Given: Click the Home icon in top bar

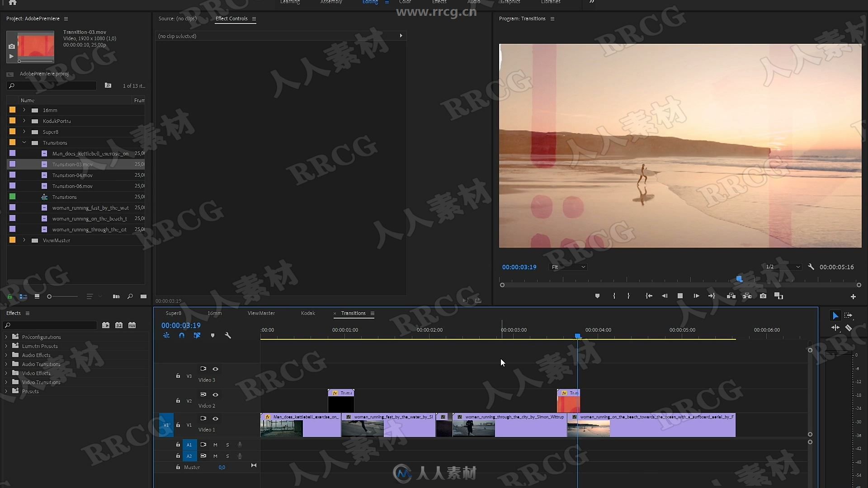Looking at the screenshot, I should pyautogui.click(x=13, y=2).
